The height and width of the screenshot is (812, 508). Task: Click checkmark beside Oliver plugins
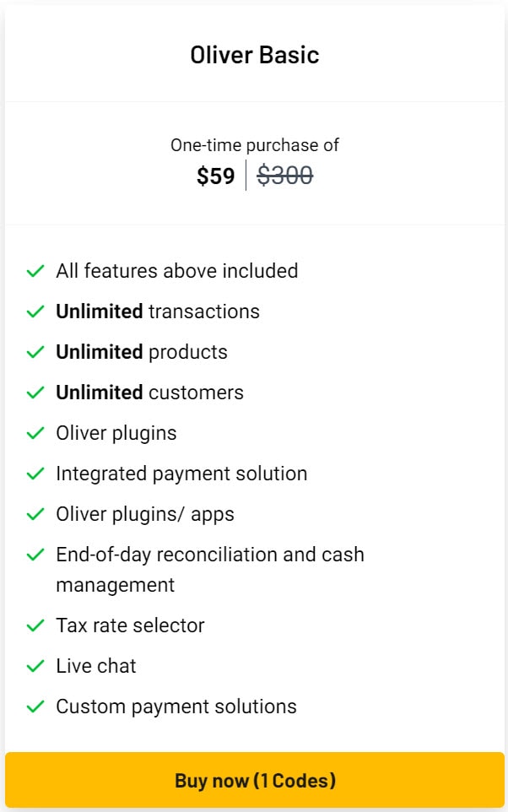click(35, 433)
